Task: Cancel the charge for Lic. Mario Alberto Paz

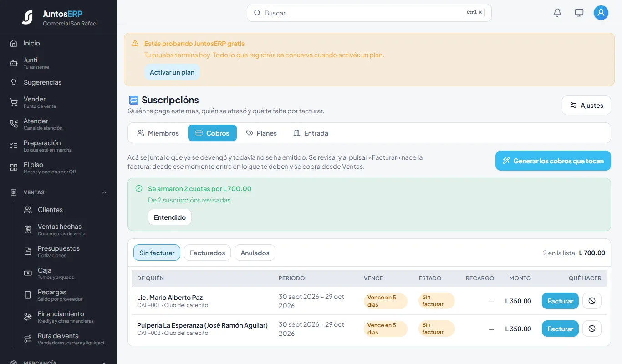Action: tap(592, 301)
